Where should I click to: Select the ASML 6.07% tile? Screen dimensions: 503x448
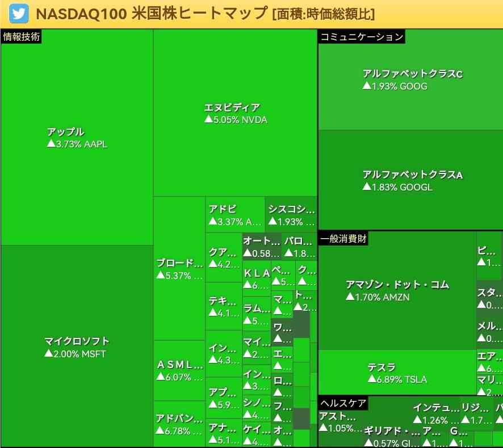[179, 370]
